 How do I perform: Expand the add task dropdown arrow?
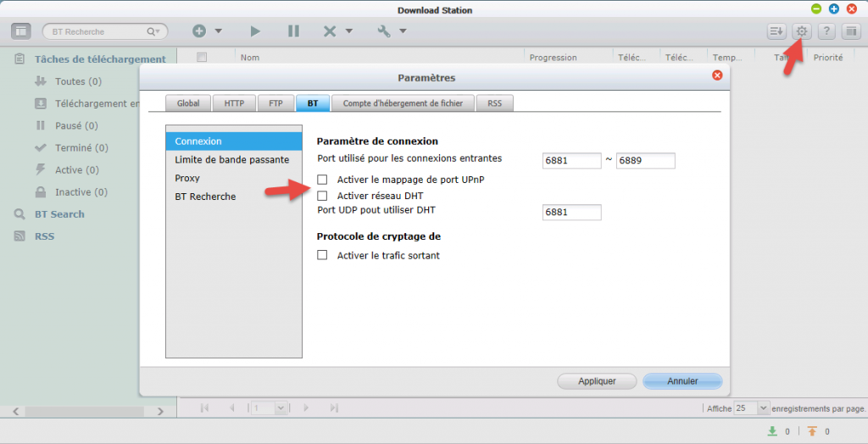click(219, 31)
